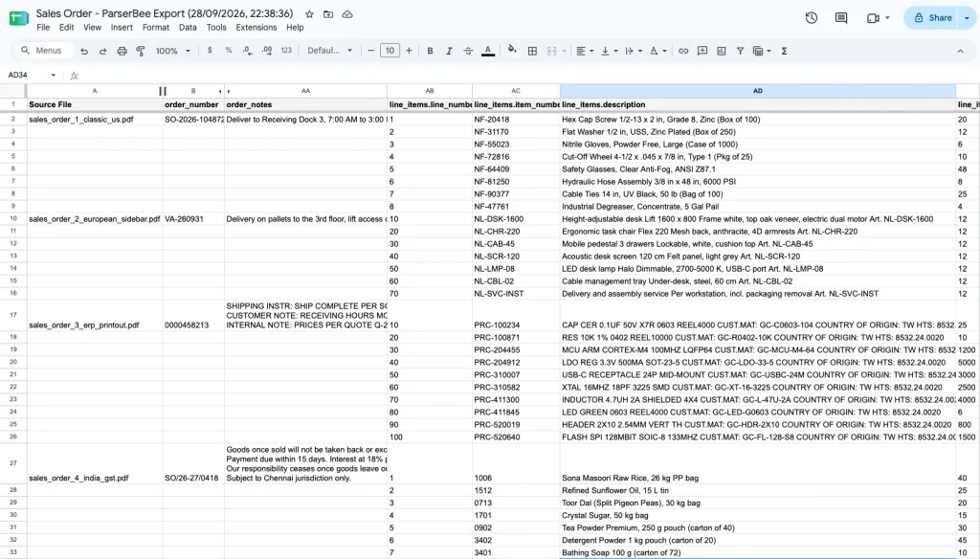This screenshot has width=980, height=559.
Task: Open version history
Action: pos(812,17)
